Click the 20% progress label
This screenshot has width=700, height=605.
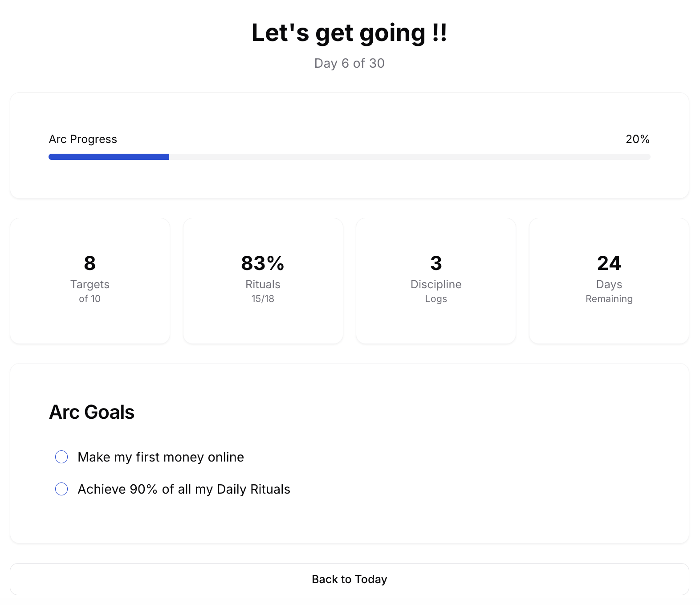[637, 139]
